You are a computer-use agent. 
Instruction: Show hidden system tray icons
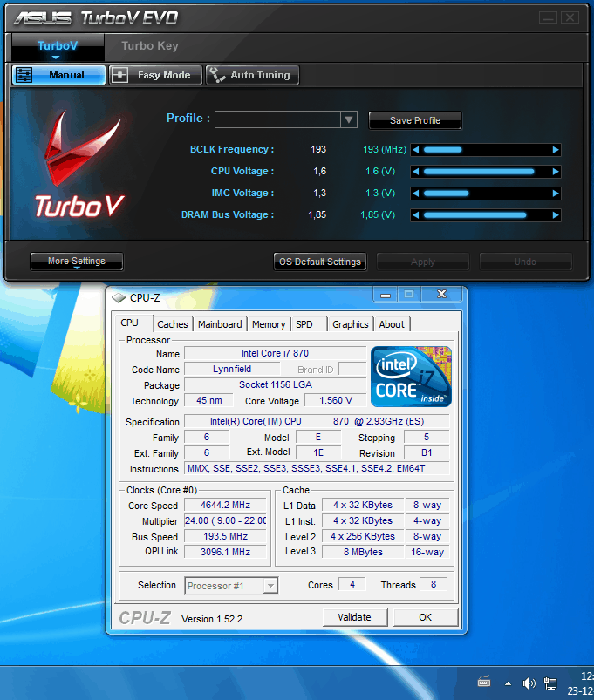(508, 683)
